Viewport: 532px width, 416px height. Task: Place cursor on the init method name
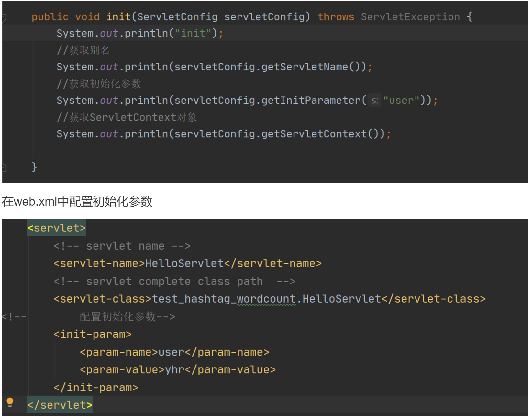[118, 17]
